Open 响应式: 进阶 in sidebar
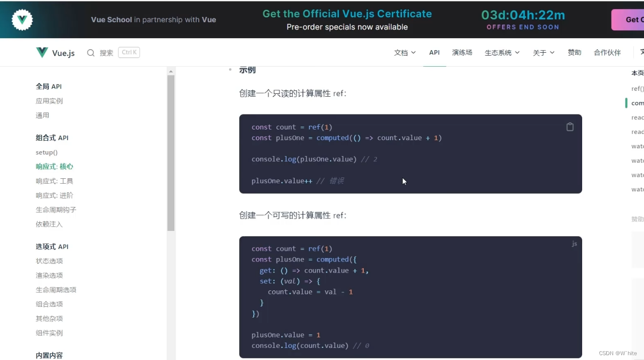Image resolution: width=644 pixels, height=360 pixels. (55, 195)
